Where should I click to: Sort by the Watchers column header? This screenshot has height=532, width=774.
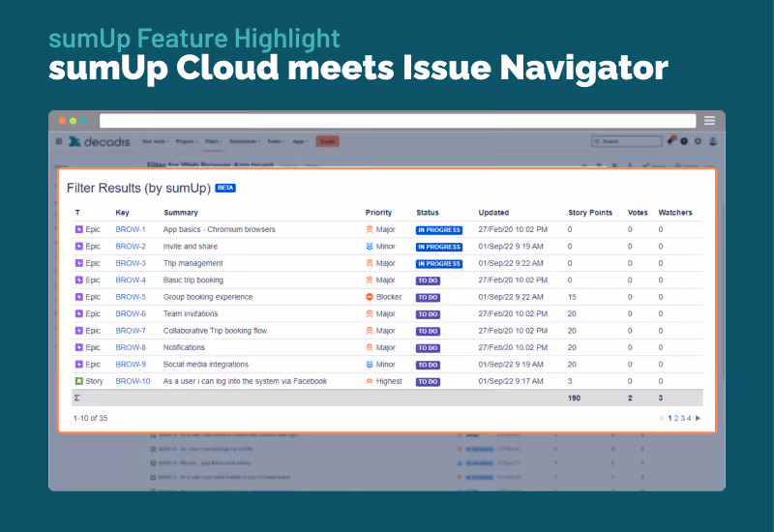[x=675, y=213]
